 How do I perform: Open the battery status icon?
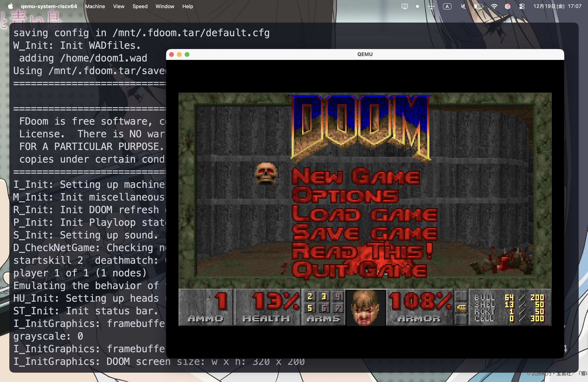pos(478,6)
